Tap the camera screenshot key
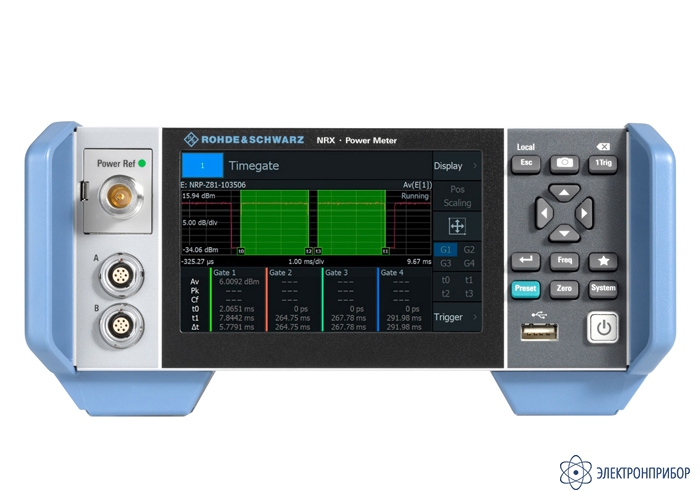Image resolution: width=700 pixels, height=500 pixels. (x=564, y=163)
